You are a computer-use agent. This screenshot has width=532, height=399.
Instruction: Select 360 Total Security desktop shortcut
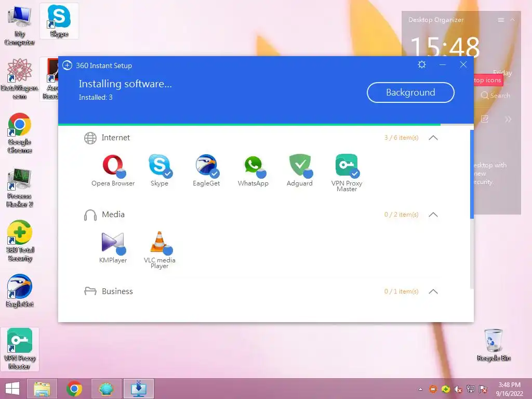pos(20,241)
